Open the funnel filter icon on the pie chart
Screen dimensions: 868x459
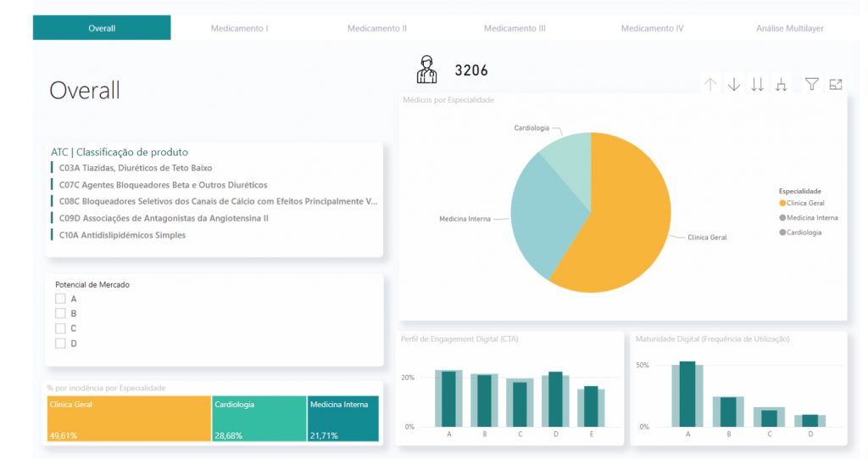pos(812,84)
